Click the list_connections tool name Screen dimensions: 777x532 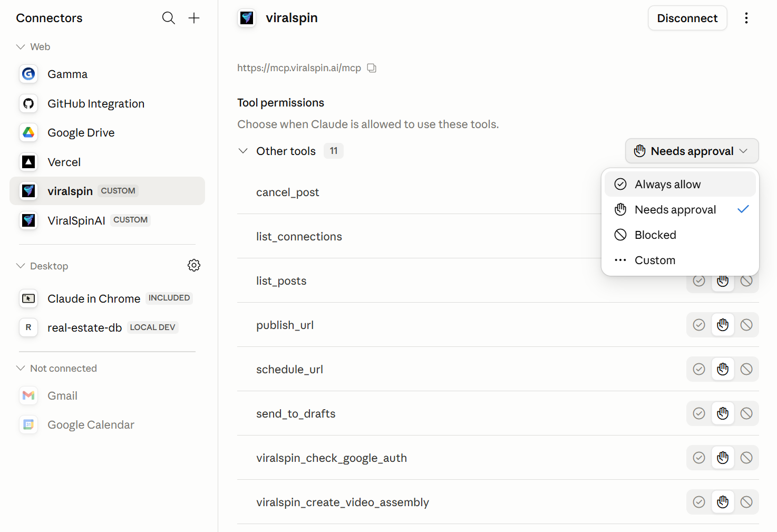[299, 237]
